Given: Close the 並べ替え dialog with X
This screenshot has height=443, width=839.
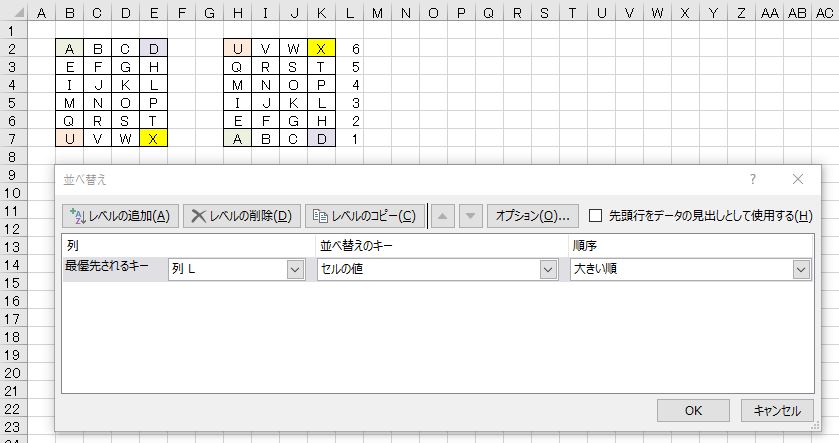Looking at the screenshot, I should click(797, 179).
